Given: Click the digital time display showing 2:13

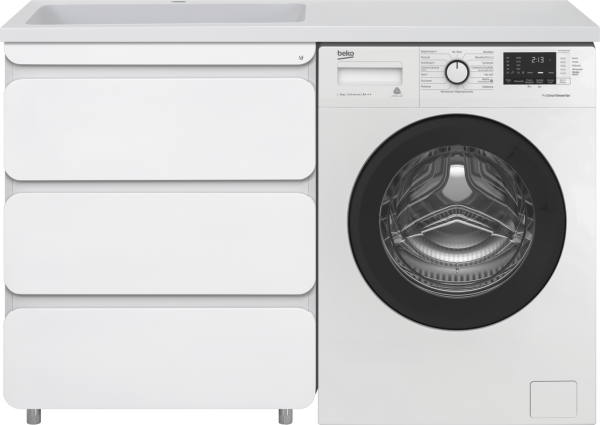Looking at the screenshot, I should (536, 61).
